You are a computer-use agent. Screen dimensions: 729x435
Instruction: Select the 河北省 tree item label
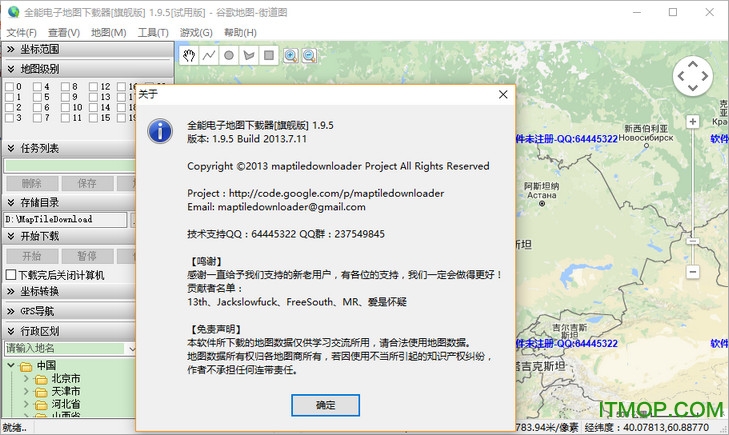pyautogui.click(x=66, y=404)
